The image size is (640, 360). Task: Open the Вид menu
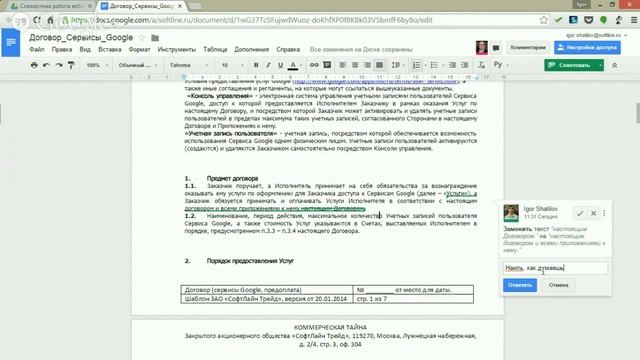pos(85,49)
